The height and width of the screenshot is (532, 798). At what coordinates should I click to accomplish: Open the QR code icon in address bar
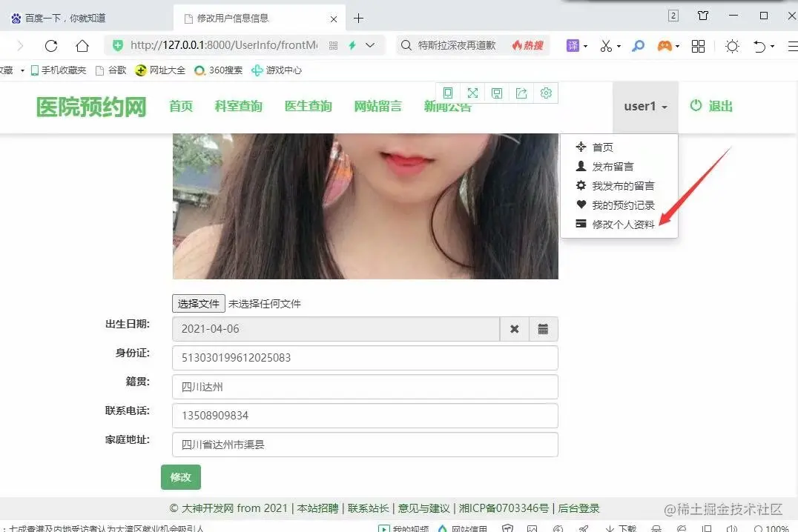tap(333, 46)
